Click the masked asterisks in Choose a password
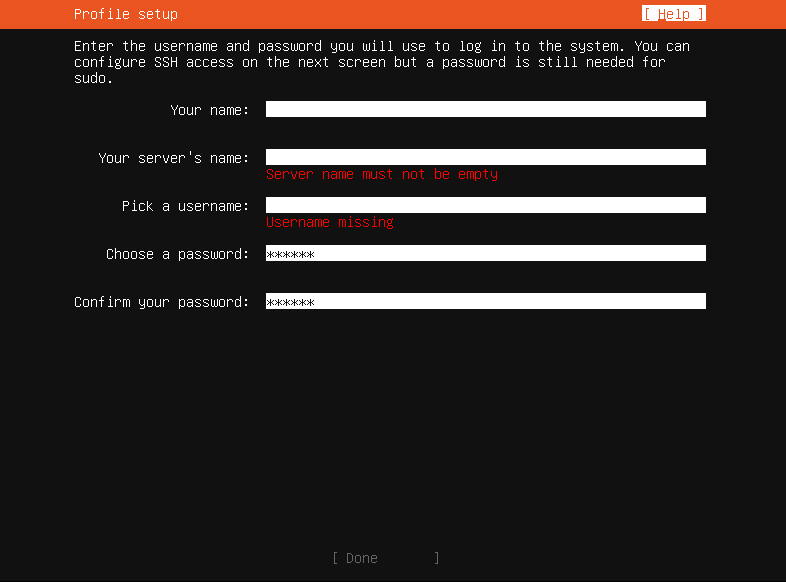 point(290,254)
